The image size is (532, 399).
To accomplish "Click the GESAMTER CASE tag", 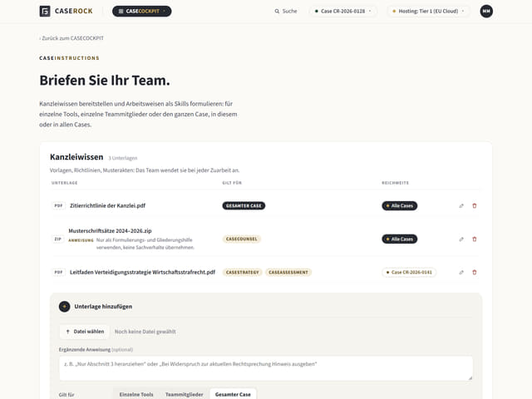I will pyautogui.click(x=244, y=205).
